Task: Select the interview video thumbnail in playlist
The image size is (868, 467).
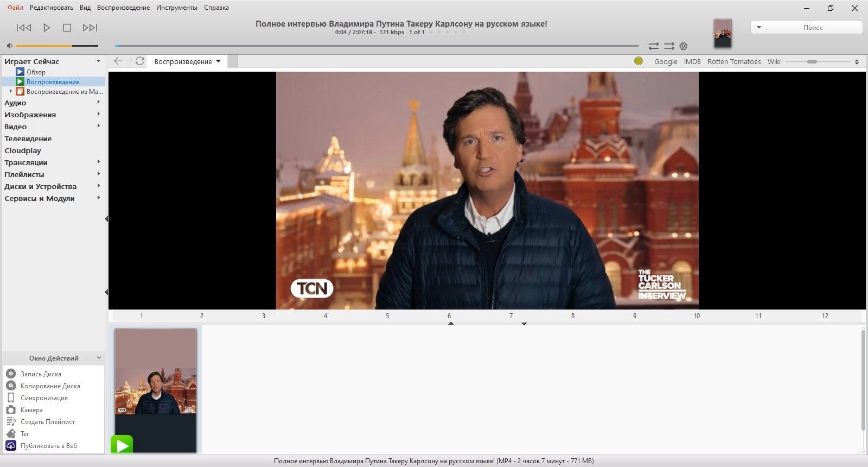Action: (x=156, y=390)
